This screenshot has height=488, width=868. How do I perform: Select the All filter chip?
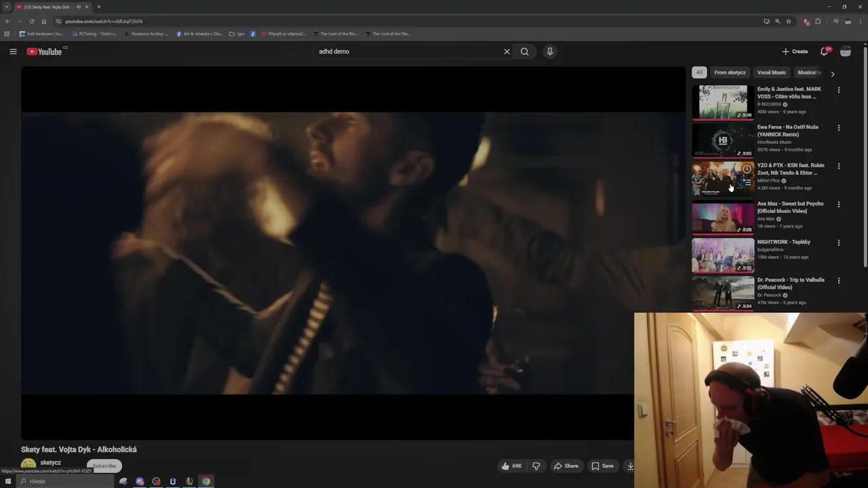click(699, 73)
